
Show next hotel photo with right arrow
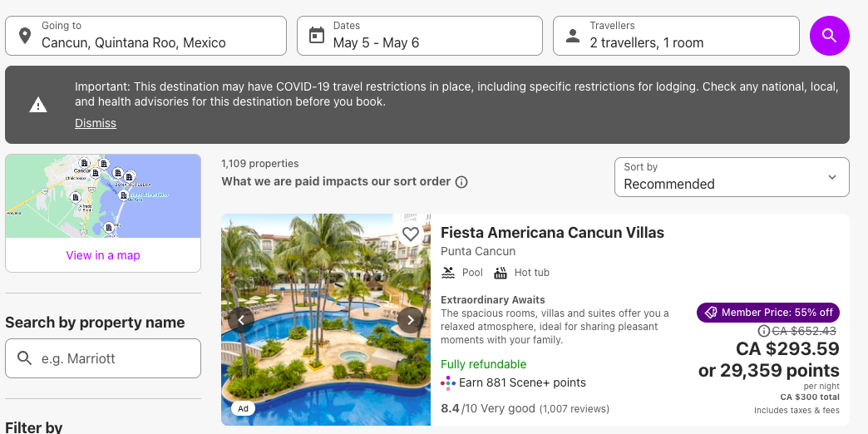(x=410, y=319)
